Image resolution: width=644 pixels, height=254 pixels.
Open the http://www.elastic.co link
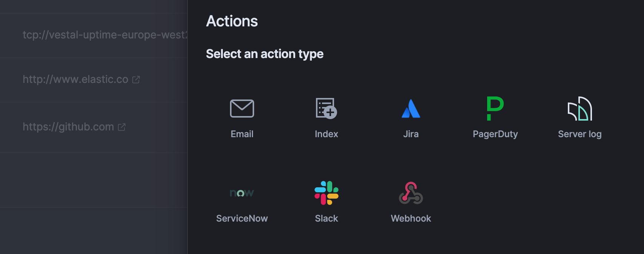point(75,79)
